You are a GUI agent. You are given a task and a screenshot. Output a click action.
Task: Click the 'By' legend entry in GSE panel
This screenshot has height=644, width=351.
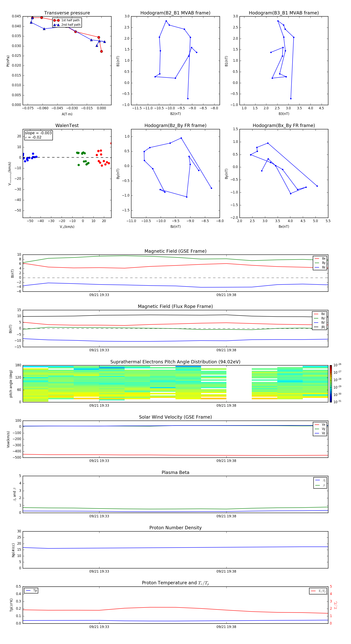pyautogui.click(x=320, y=263)
